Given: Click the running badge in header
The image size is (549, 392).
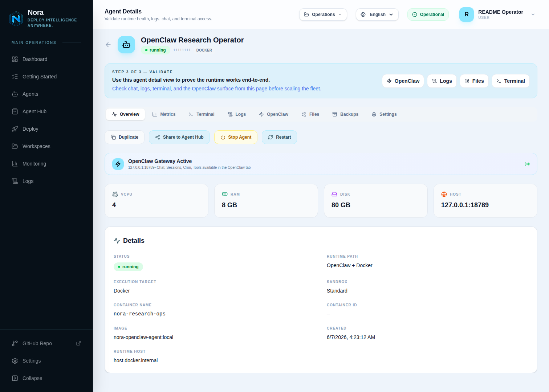Looking at the screenshot, I should 155,50.
